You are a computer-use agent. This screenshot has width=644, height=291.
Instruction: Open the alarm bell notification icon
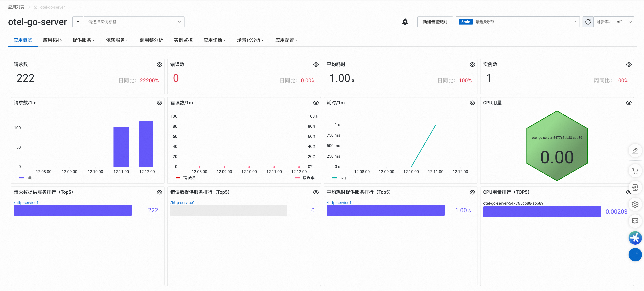tap(405, 22)
